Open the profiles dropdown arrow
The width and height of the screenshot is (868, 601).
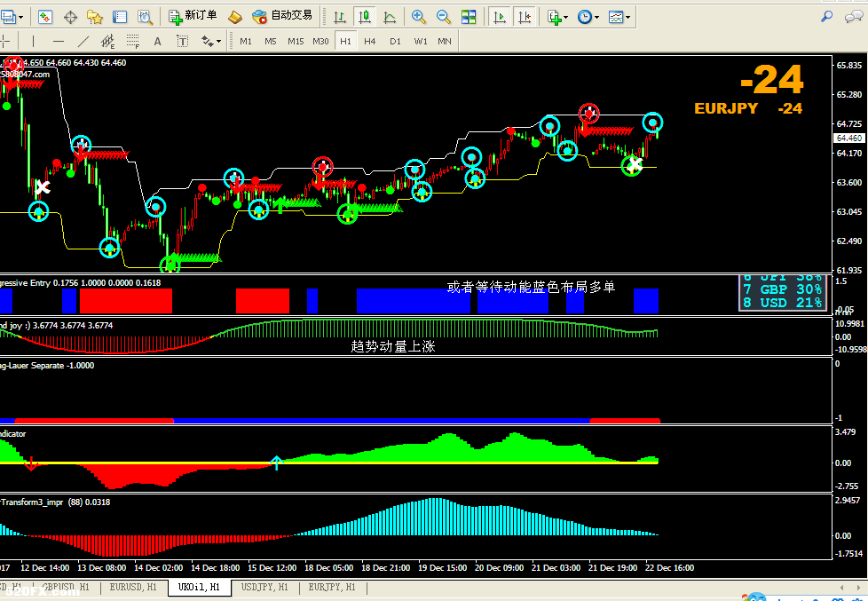[x=21, y=18]
